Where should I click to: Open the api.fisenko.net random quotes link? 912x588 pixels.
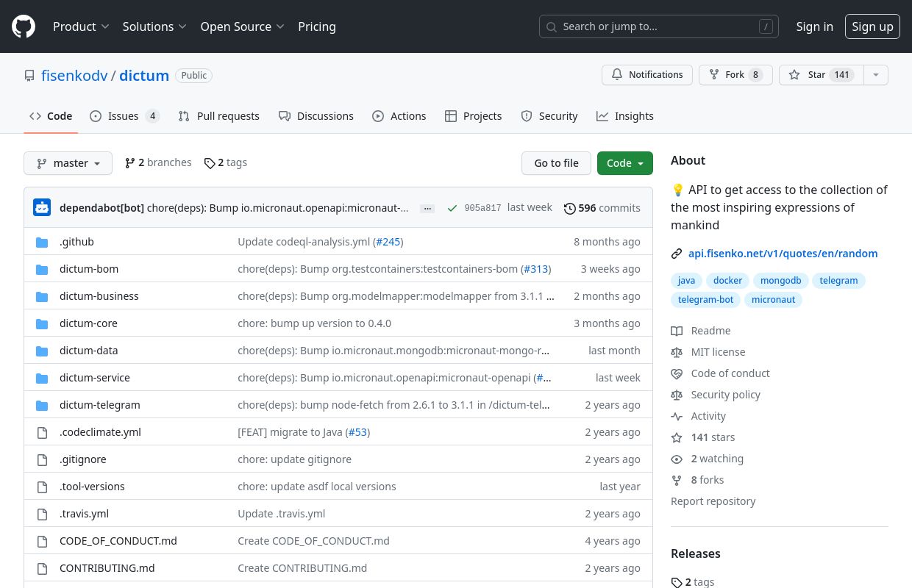coord(783,254)
